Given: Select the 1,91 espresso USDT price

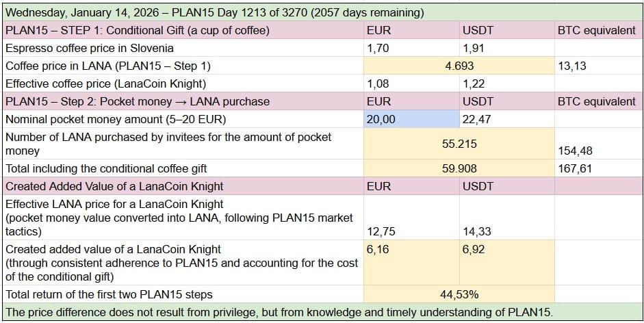Looking at the screenshot, I should [x=474, y=49].
